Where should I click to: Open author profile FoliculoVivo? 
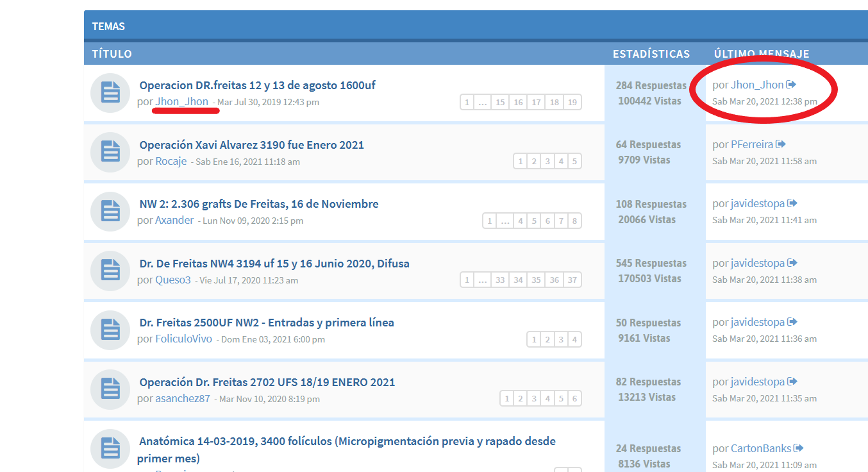183,339
